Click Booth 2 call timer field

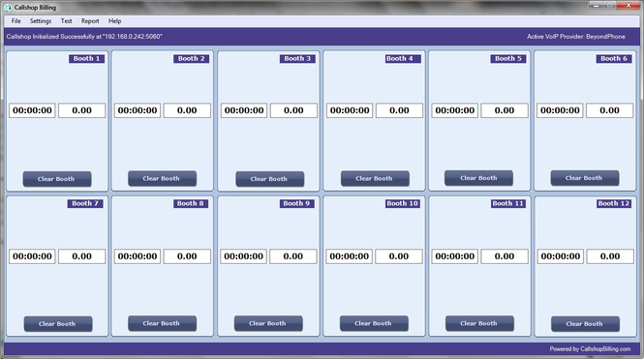coord(138,110)
